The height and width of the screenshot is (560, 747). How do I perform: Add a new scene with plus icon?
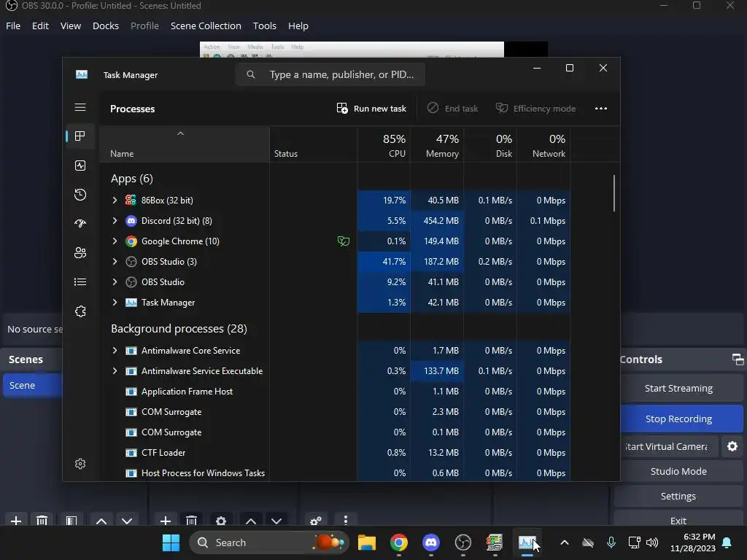coord(16,521)
